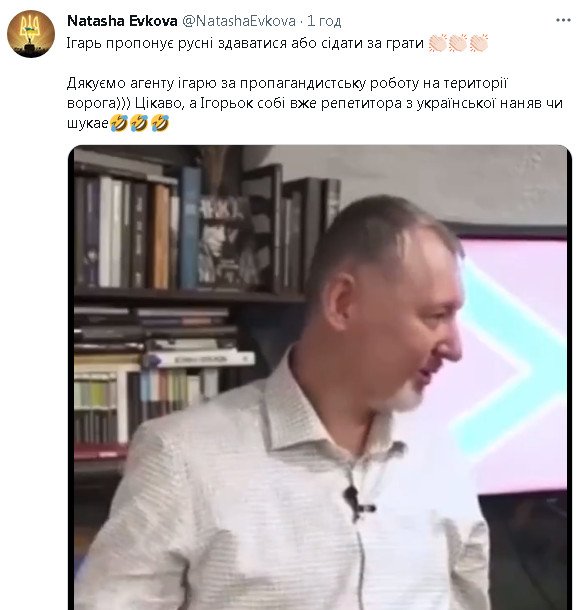The image size is (586, 610).
Task: Click the first clapping hands emoji
Action: click(x=437, y=43)
